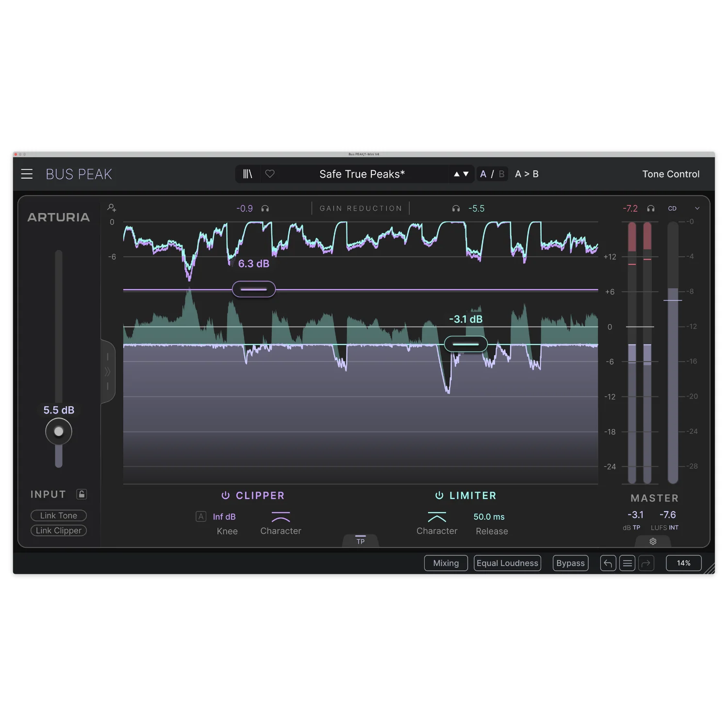Viewport: 728px width, 728px height.
Task: Click the input gain slider knob
Action: click(59, 431)
